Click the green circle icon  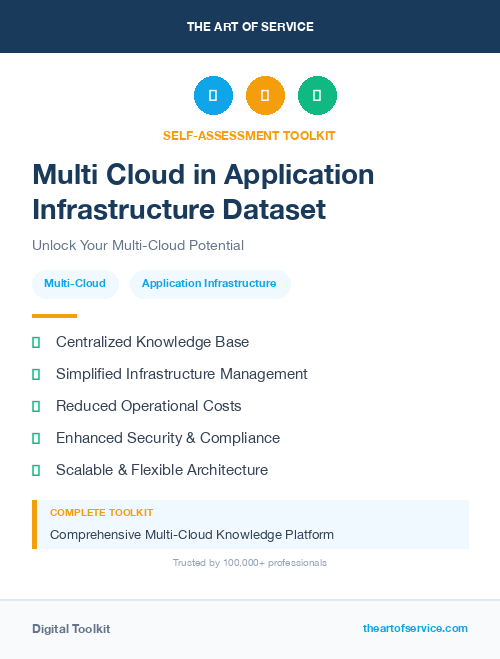pyautogui.click(x=317, y=95)
